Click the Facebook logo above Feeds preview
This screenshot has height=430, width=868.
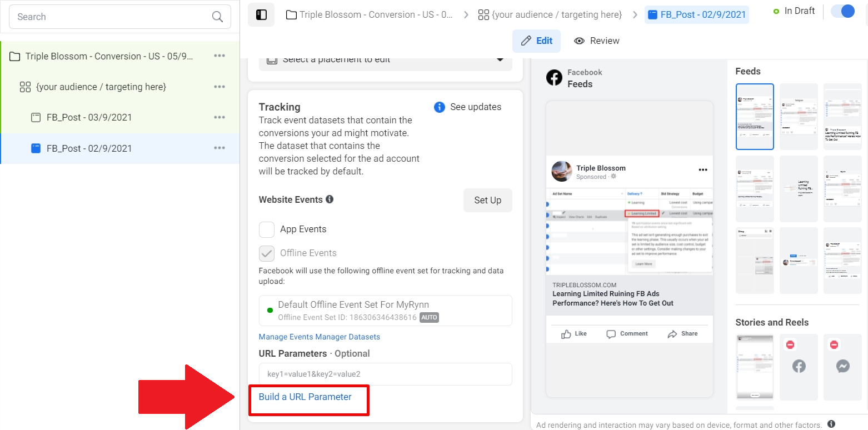tap(554, 78)
